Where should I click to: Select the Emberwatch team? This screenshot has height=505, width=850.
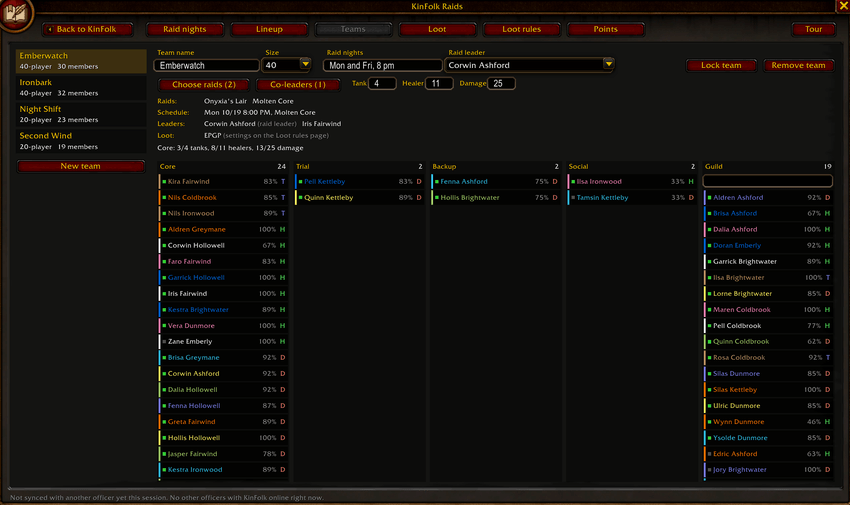(x=81, y=61)
